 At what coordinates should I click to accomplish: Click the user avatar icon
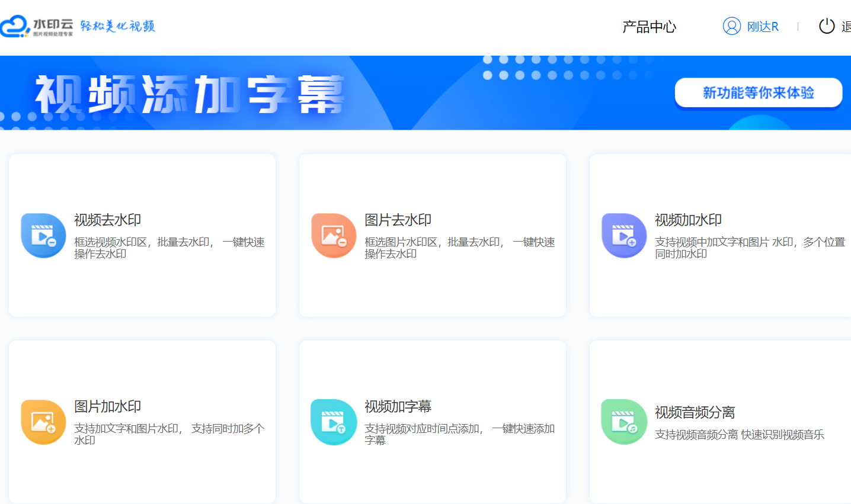click(732, 27)
